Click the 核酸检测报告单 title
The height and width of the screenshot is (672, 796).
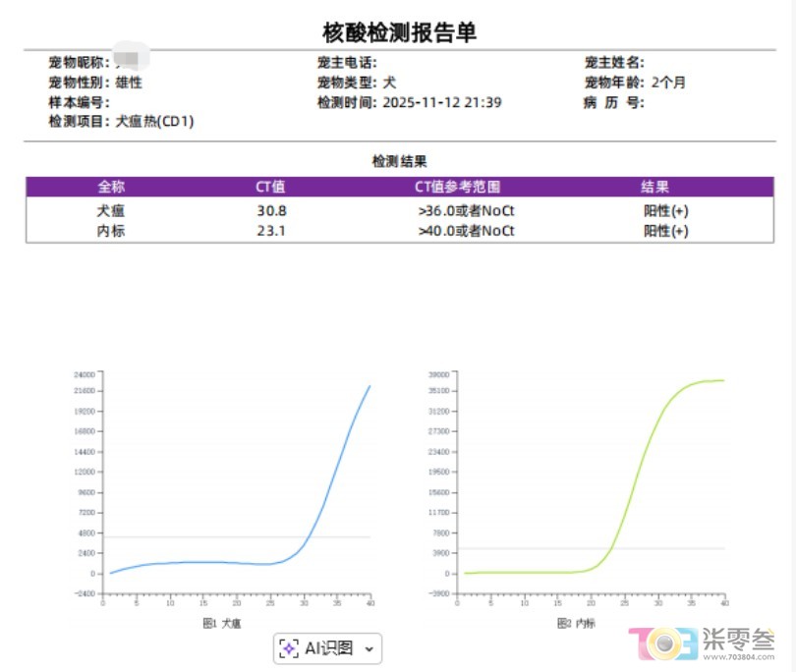[399, 32]
